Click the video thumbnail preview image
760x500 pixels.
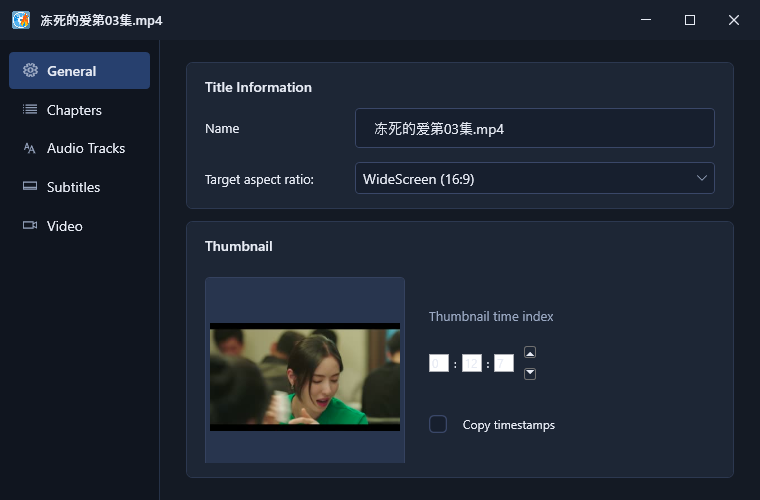(x=305, y=377)
